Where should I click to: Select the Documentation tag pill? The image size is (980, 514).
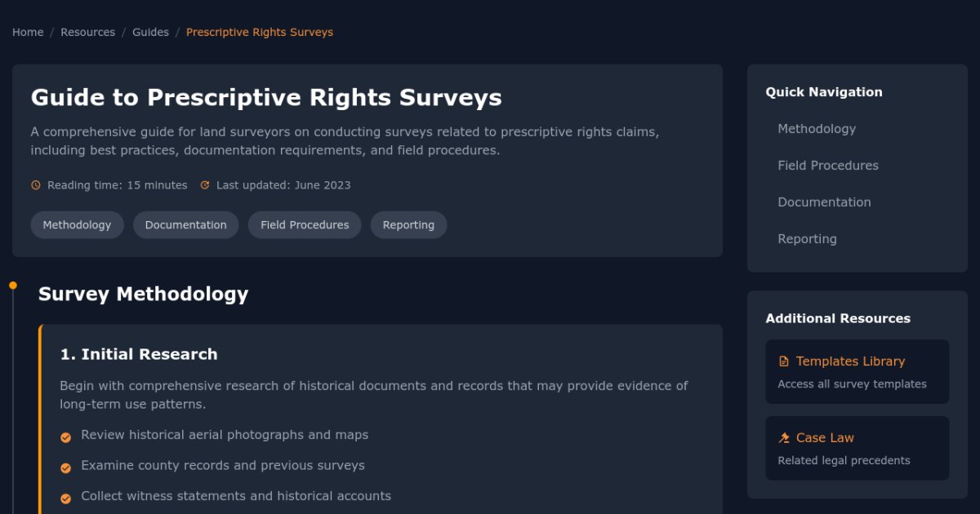pos(185,225)
